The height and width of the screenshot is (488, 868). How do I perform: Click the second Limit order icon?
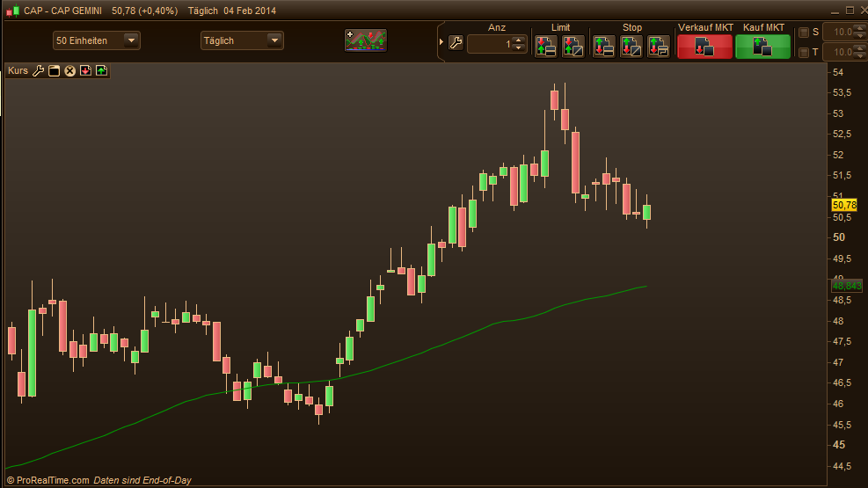[x=573, y=47]
